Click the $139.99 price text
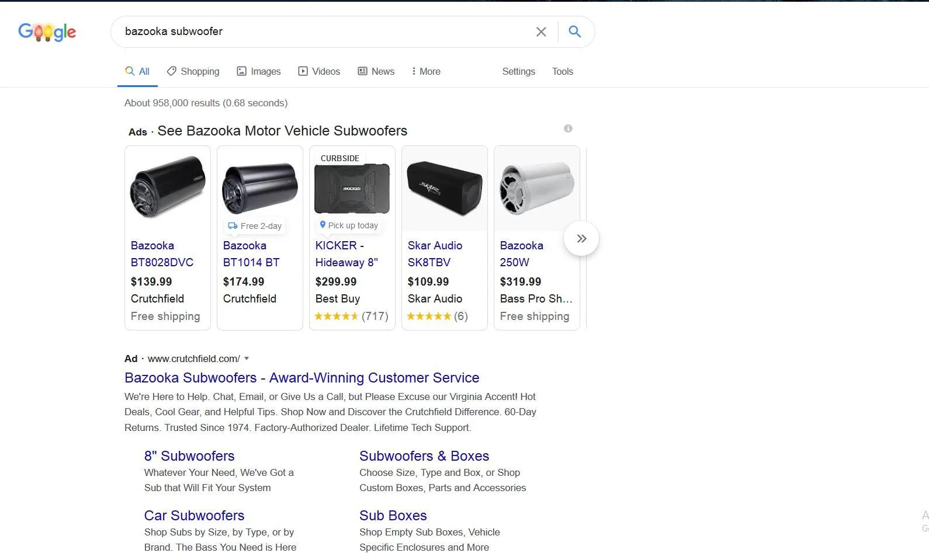 pos(151,281)
